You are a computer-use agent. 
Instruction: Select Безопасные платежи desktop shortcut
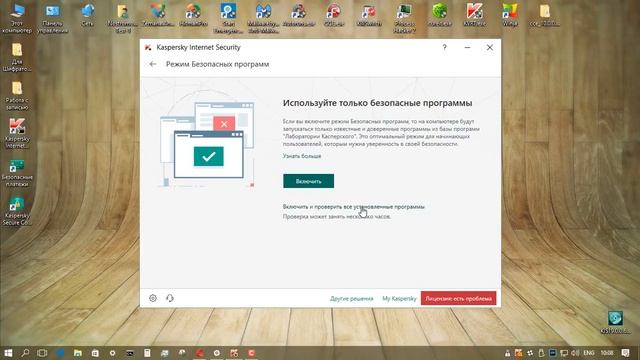pos(17,173)
